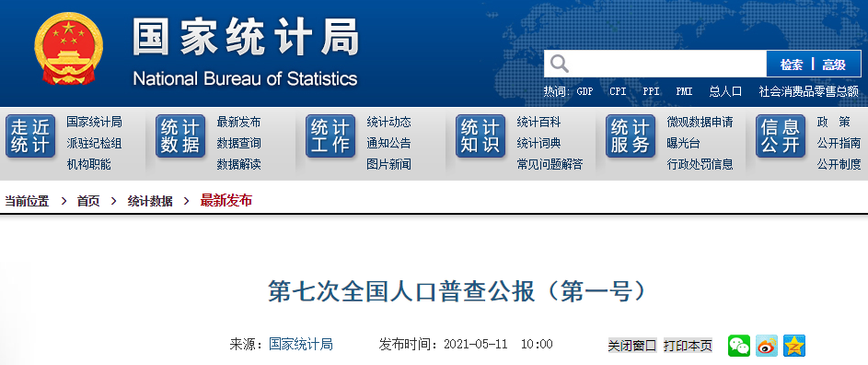868x365 pixels.
Task: Click the 打印本页 print button
Action: click(x=689, y=345)
